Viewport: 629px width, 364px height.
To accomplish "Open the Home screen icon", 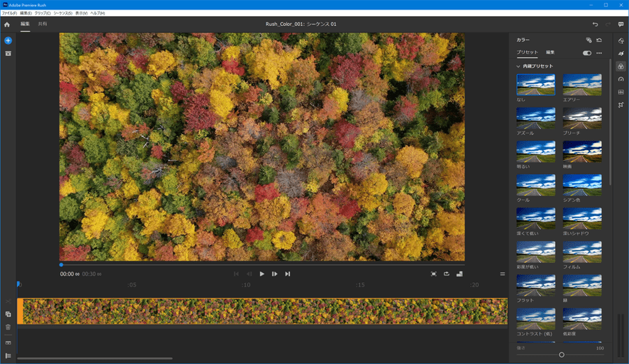I will pyautogui.click(x=7, y=24).
